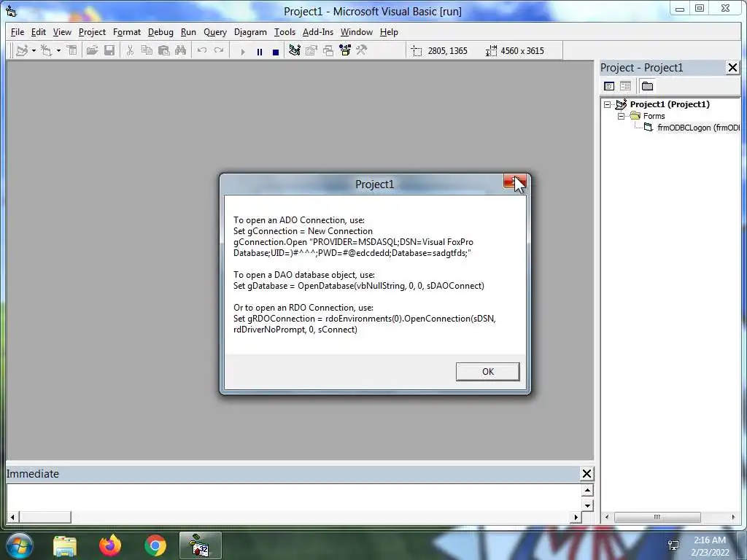747x560 pixels.
Task: Open the Debug menu
Action: pos(160,32)
